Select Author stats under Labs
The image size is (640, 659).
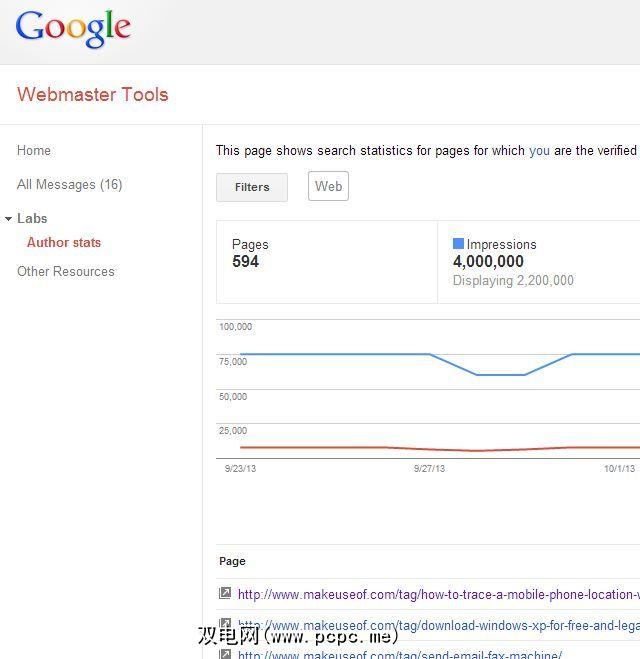click(64, 242)
